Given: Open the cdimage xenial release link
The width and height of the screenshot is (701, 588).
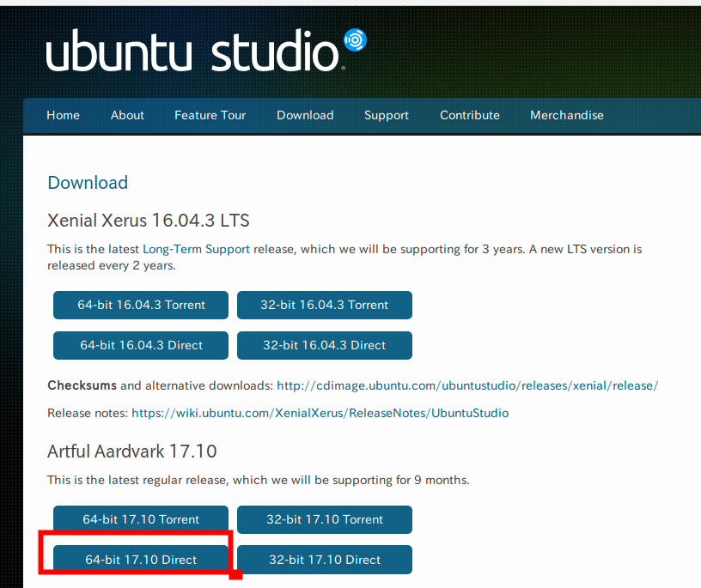Looking at the screenshot, I should pyautogui.click(x=467, y=385).
